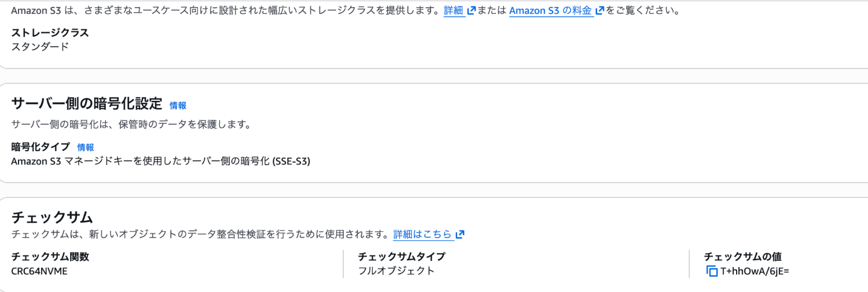
Task: Click the チェックサムタイプ label
Action: (402, 257)
